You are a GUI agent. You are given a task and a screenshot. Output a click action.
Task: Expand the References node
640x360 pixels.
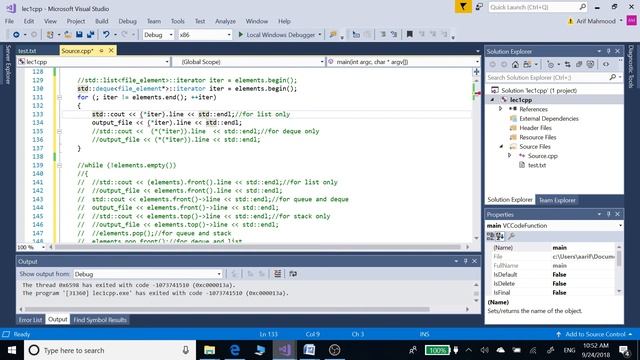click(500, 109)
